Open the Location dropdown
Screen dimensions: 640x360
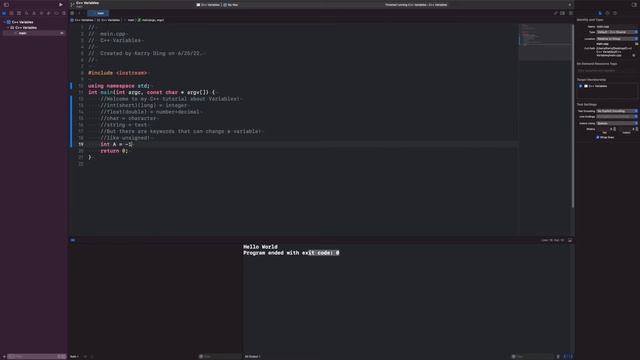pos(617,39)
